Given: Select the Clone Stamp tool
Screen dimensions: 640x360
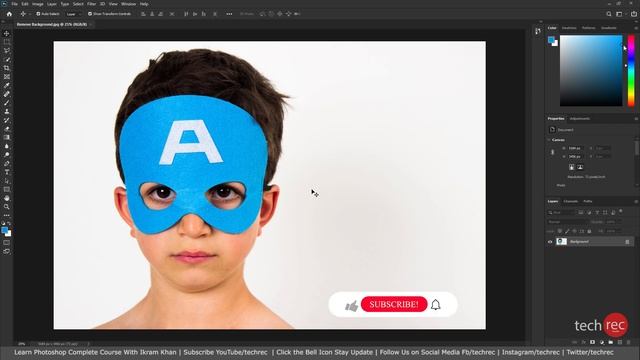Looking at the screenshot, I should click(7, 111).
